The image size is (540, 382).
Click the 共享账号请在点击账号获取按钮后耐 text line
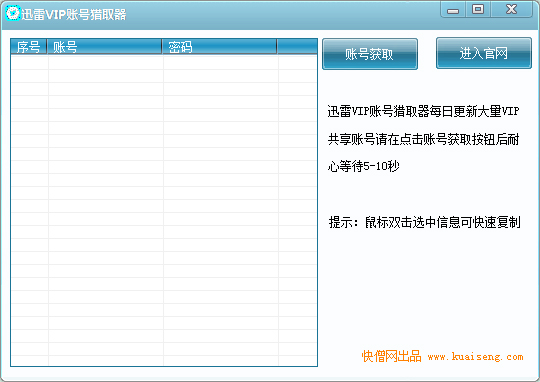[423, 139]
